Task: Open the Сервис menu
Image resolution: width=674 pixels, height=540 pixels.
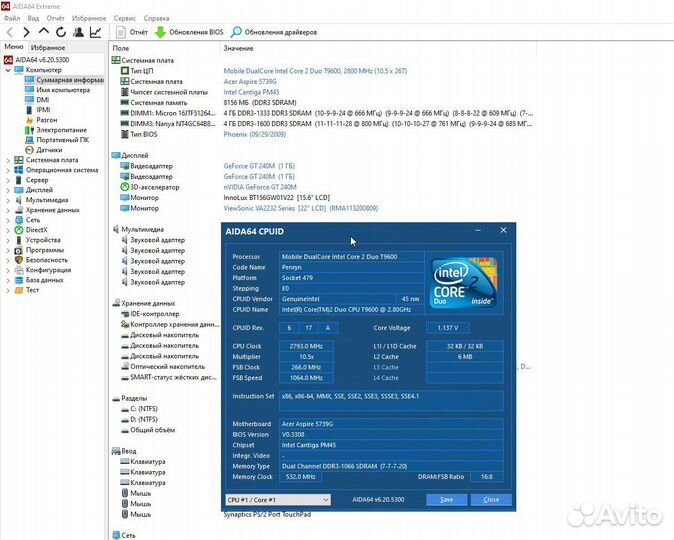Action: pos(125,18)
